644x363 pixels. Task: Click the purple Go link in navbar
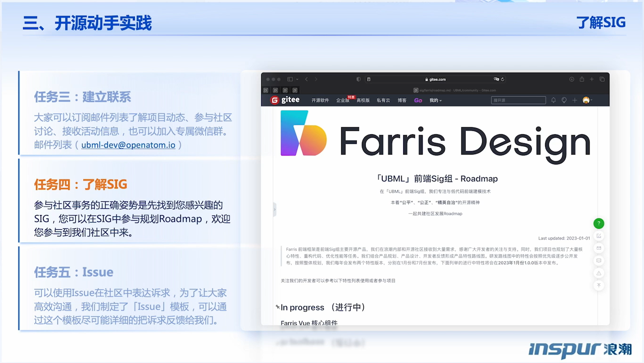click(418, 100)
